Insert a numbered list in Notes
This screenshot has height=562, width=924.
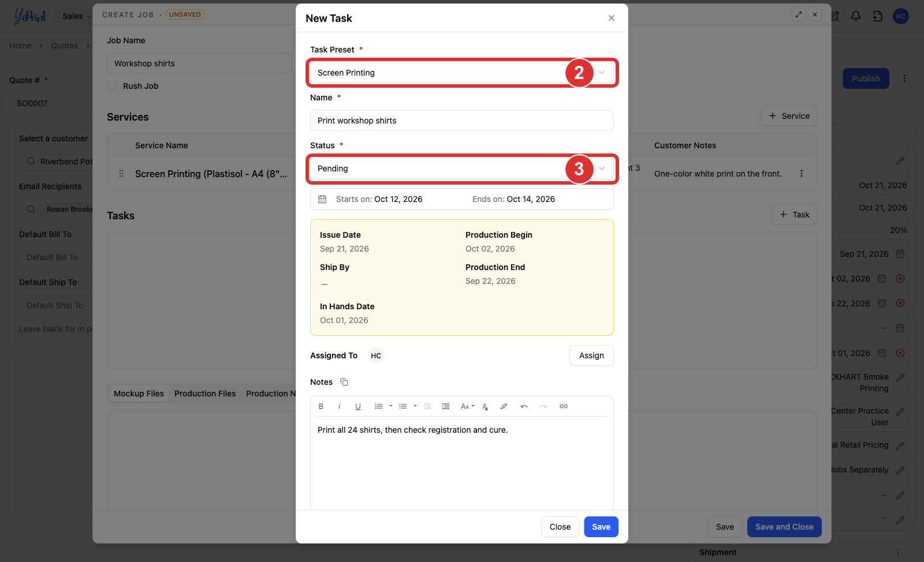click(379, 406)
